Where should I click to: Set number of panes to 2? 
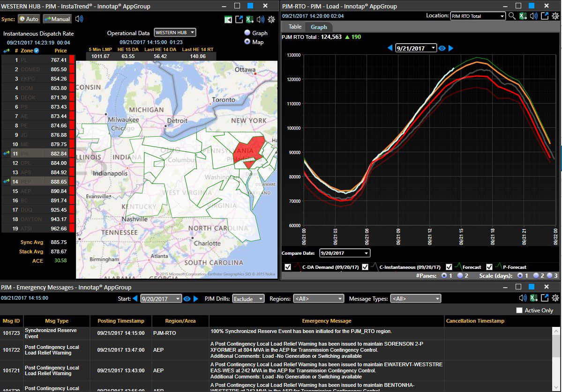coord(460,276)
